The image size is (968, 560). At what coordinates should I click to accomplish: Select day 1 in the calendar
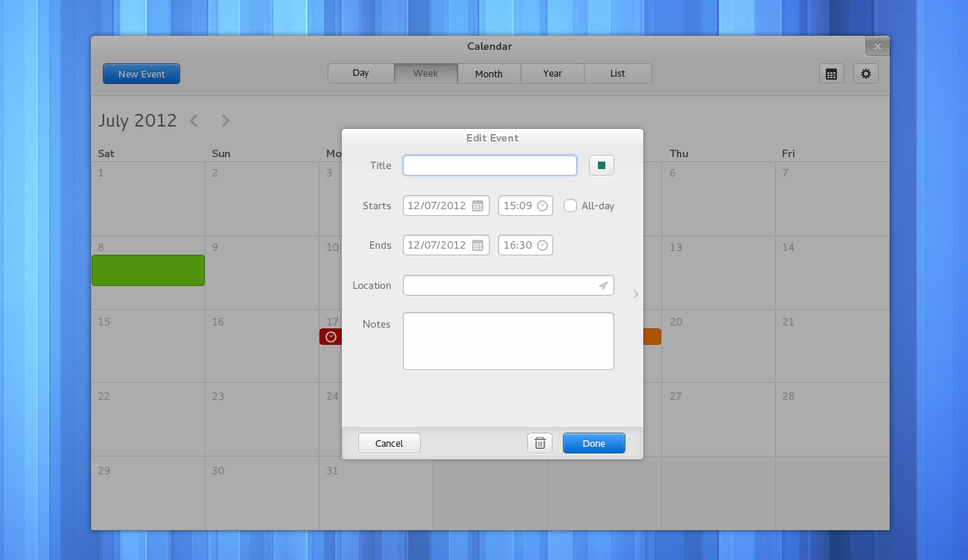pyautogui.click(x=148, y=199)
